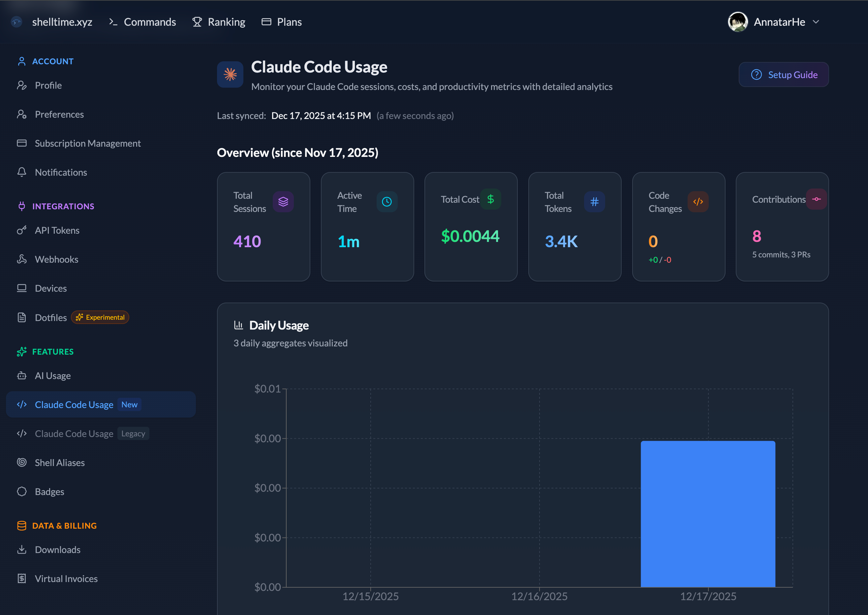Click the AnnatarHe profile avatar

click(737, 22)
